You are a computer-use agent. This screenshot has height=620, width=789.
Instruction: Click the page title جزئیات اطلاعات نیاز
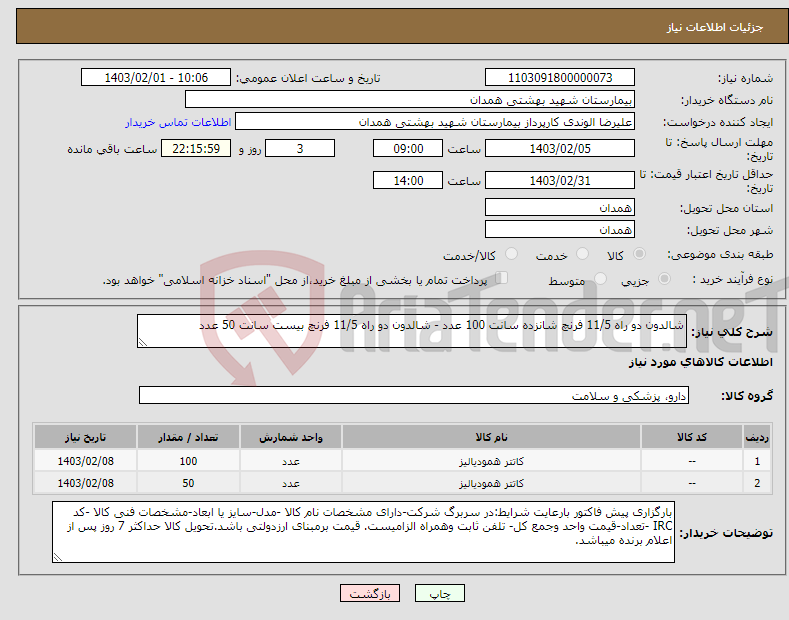tap(715, 27)
